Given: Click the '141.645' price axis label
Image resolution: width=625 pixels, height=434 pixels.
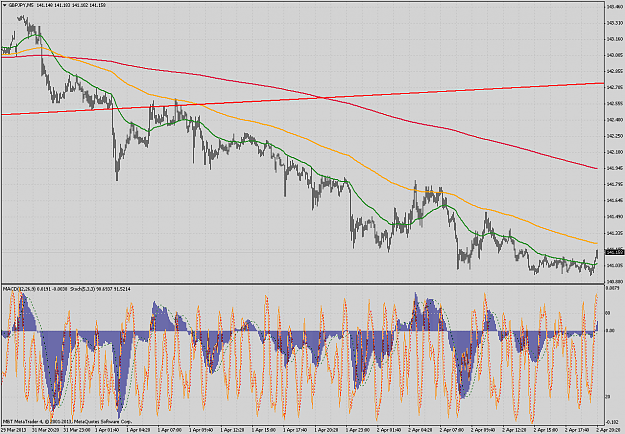Looking at the screenshot, I should (614, 200).
